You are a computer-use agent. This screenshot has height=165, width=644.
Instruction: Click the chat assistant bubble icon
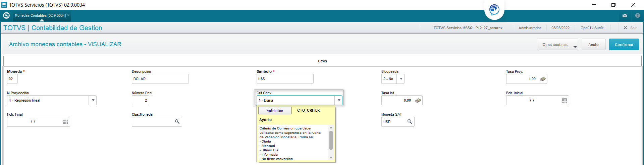point(494,9)
